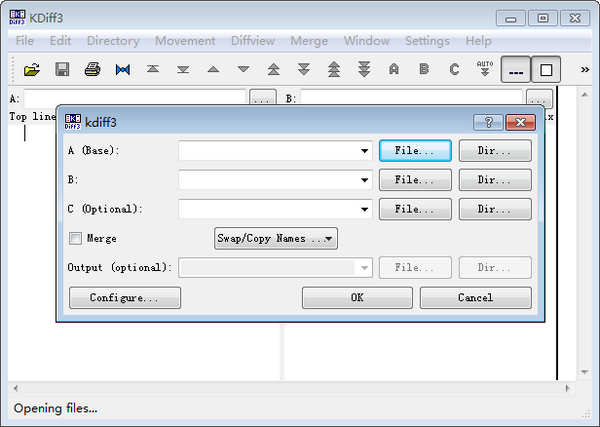Click the Print toolbar icon
This screenshot has width=600, height=427.
(x=92, y=69)
